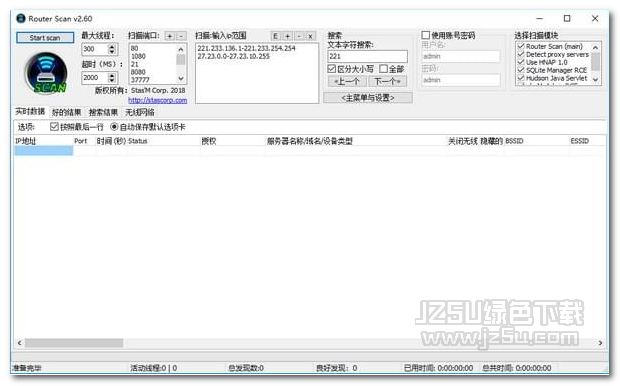Open the http://stascorp.com link
Screen dimensions: 620x386
coord(157,100)
